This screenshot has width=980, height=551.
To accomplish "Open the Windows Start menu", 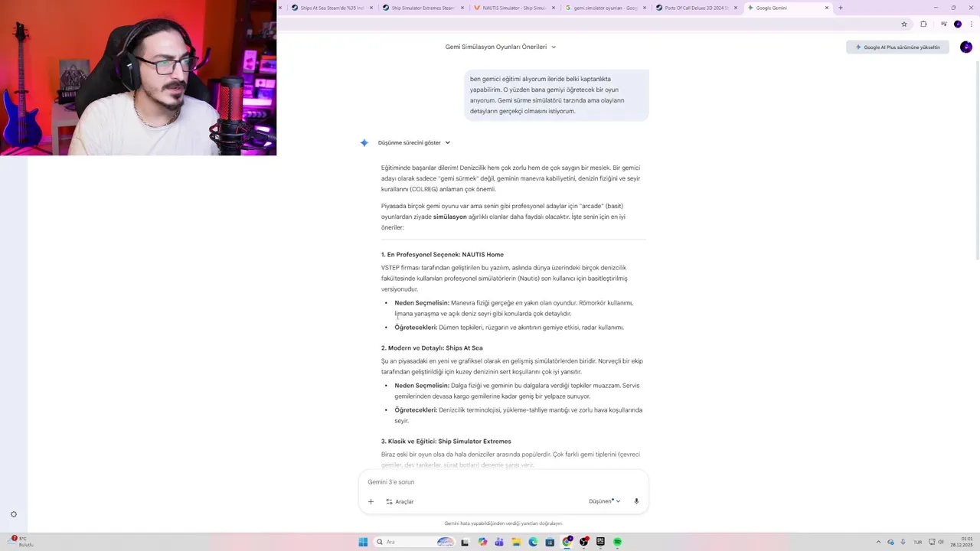I will (363, 542).
